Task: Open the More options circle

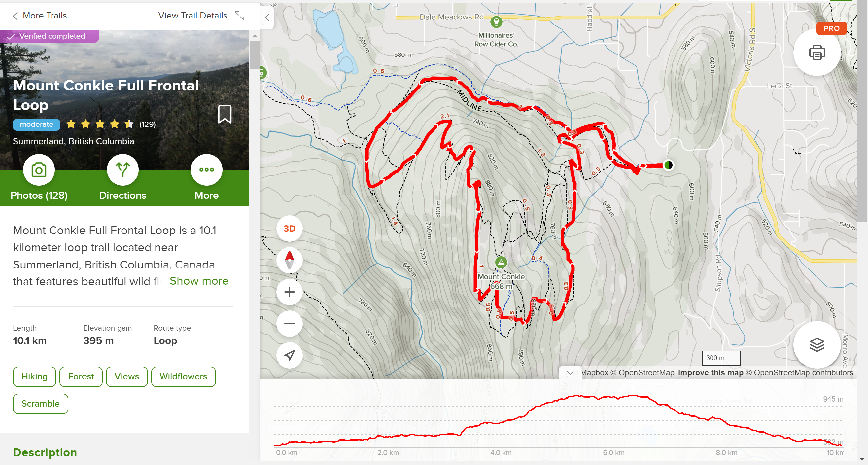Action: point(207,170)
